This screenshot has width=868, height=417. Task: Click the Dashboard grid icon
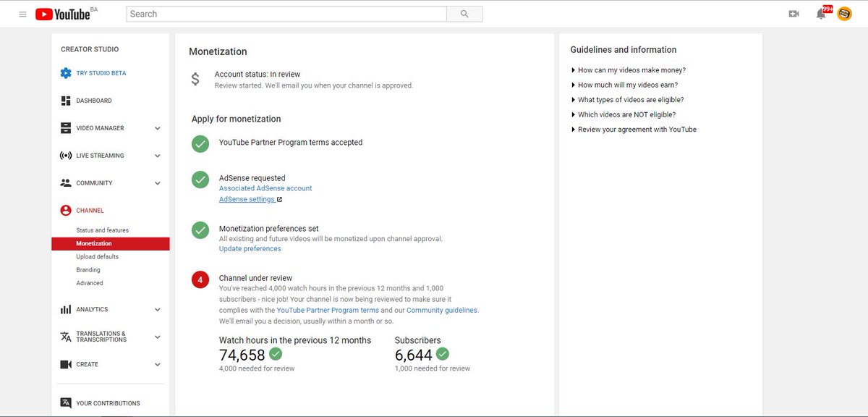(x=66, y=101)
